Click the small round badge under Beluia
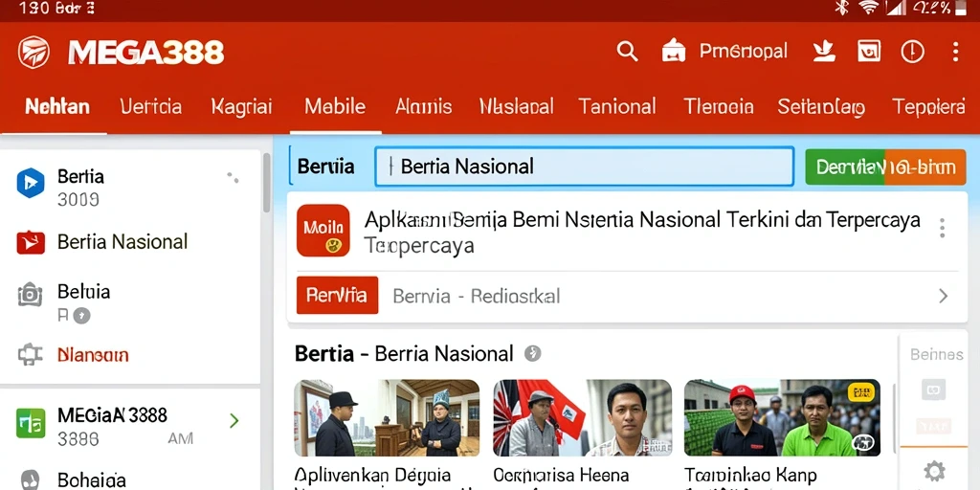The height and width of the screenshot is (490, 980). tap(82, 316)
